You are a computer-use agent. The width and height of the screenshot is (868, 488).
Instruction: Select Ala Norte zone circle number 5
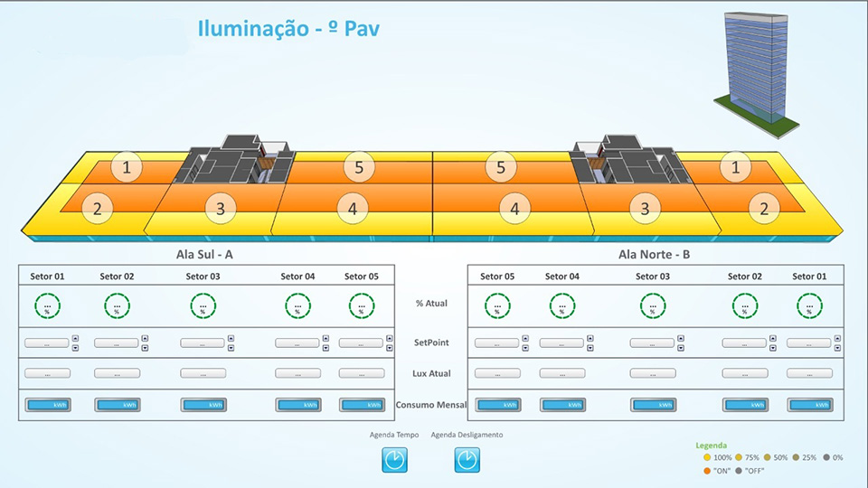pos(501,166)
